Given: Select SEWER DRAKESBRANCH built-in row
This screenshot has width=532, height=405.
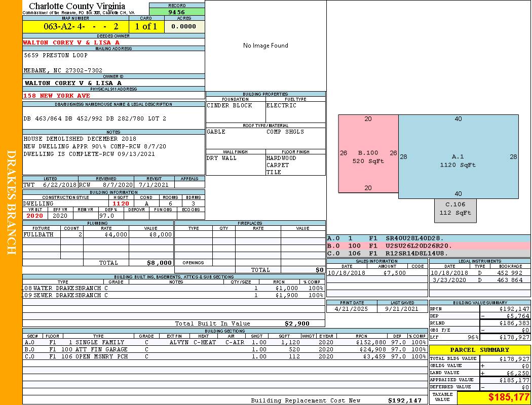Looking at the screenshot, I should [x=173, y=295].
